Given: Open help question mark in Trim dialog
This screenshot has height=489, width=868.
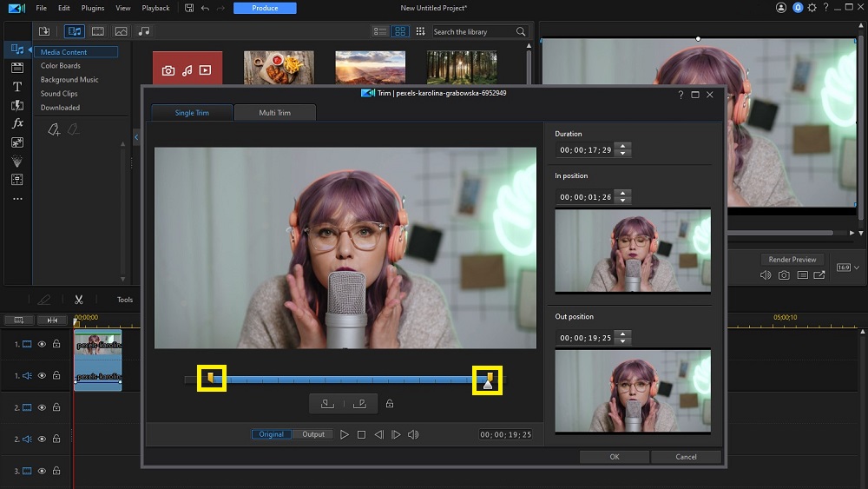Looking at the screenshot, I should (681, 95).
